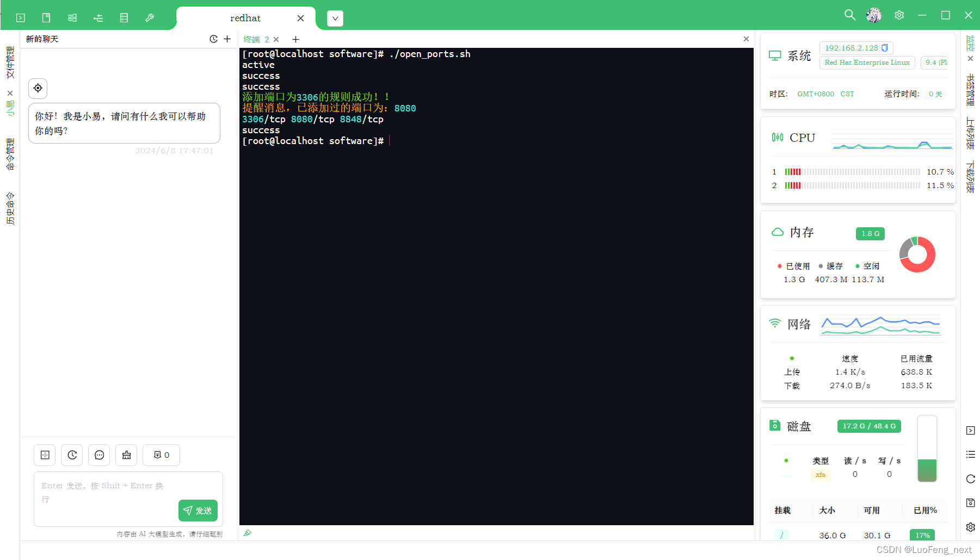Click the tunnel/forwarding icon in top toolbar

click(98, 18)
